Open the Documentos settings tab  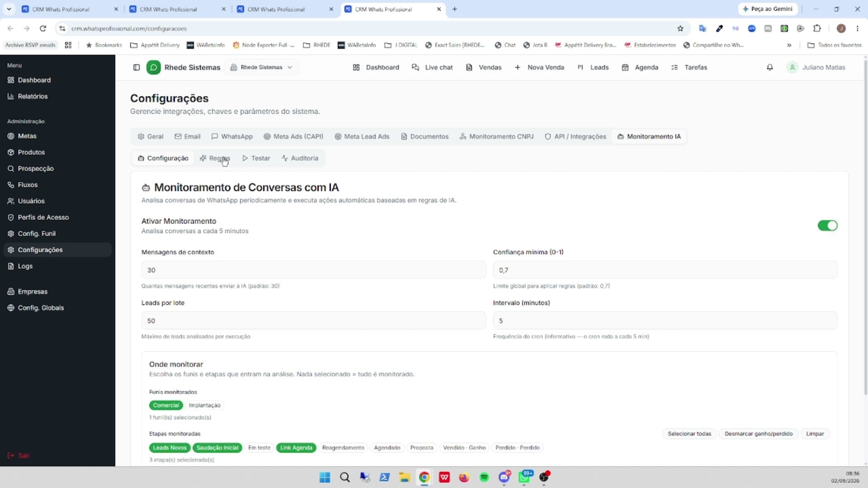click(x=425, y=136)
